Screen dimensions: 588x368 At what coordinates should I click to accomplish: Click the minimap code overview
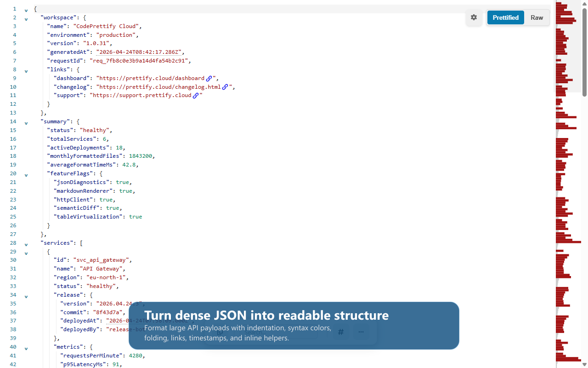pyautogui.click(x=568, y=184)
